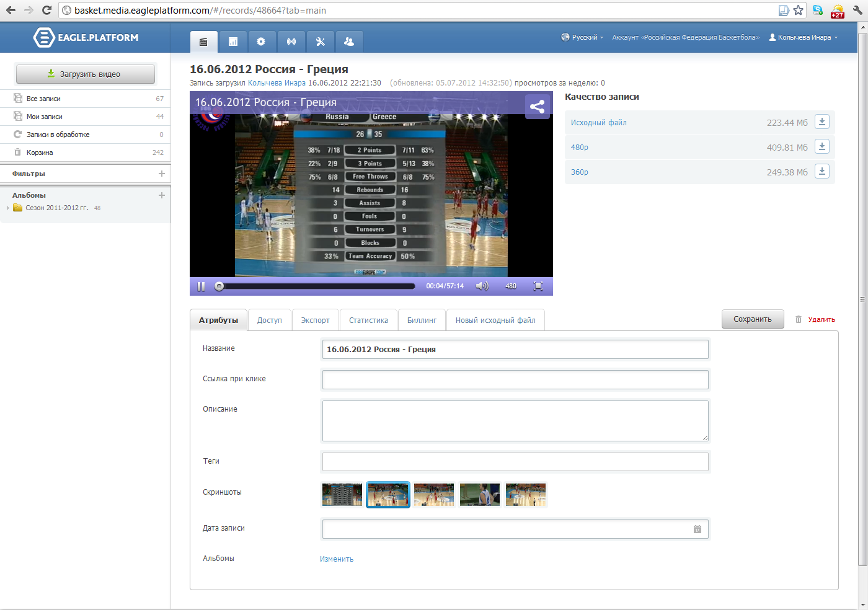Viewport: 868px width, 610px height.
Task: Switch to the Экспорт tab
Action: (315, 320)
